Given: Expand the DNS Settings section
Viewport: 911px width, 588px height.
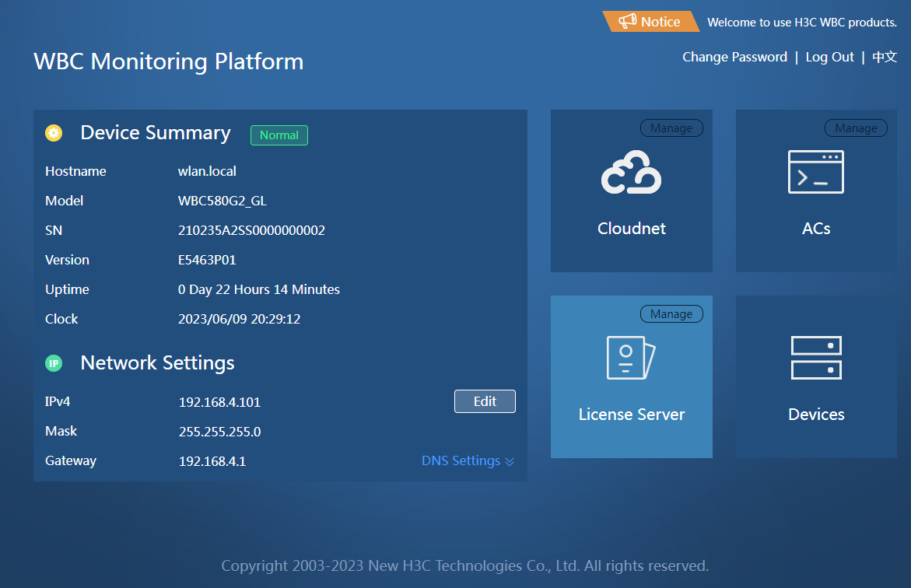Looking at the screenshot, I should tap(468, 460).
